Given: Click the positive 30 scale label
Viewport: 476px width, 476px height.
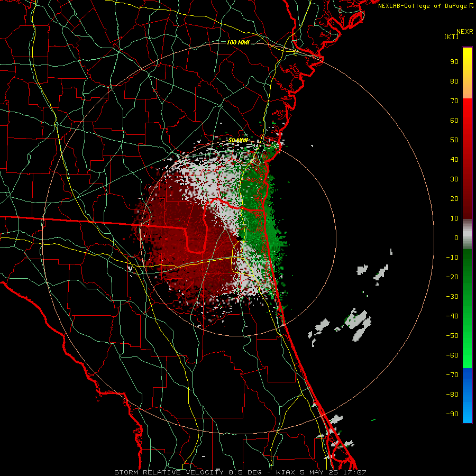Looking at the screenshot, I should pos(454,179).
